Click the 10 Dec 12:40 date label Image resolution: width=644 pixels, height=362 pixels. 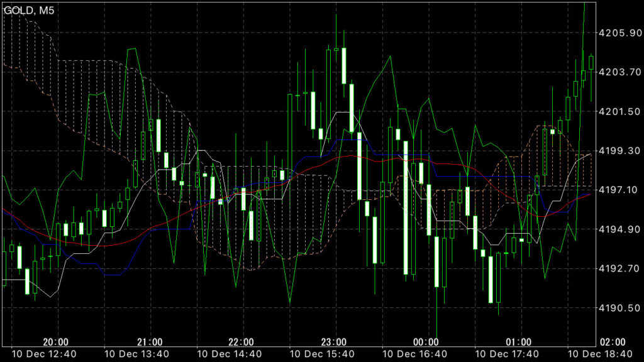(x=43, y=354)
